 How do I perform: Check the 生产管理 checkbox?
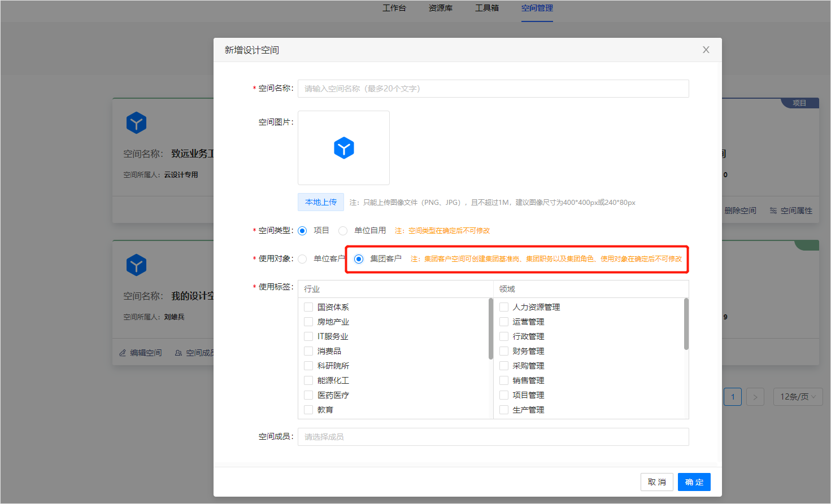(504, 410)
